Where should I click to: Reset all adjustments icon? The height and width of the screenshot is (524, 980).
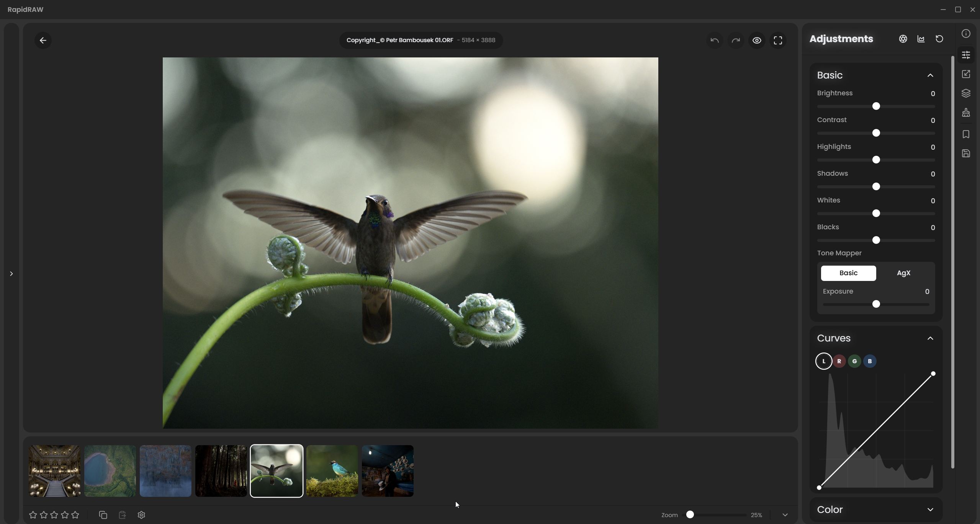click(x=939, y=39)
